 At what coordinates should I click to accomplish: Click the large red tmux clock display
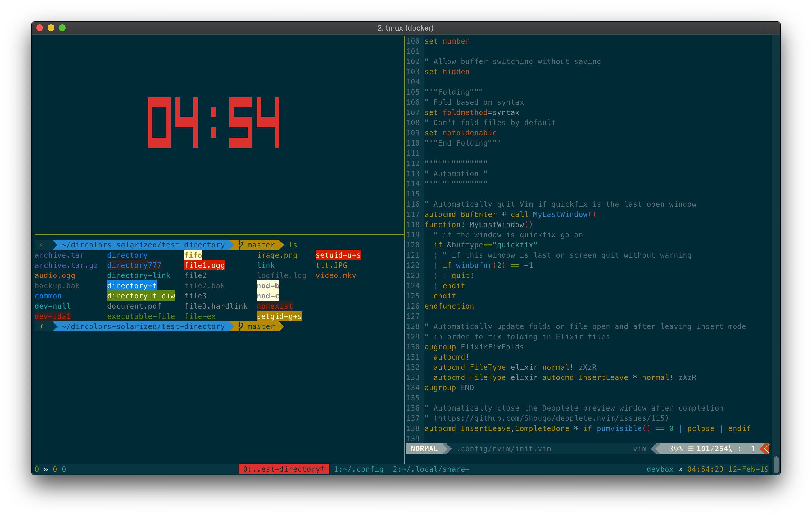(213, 122)
